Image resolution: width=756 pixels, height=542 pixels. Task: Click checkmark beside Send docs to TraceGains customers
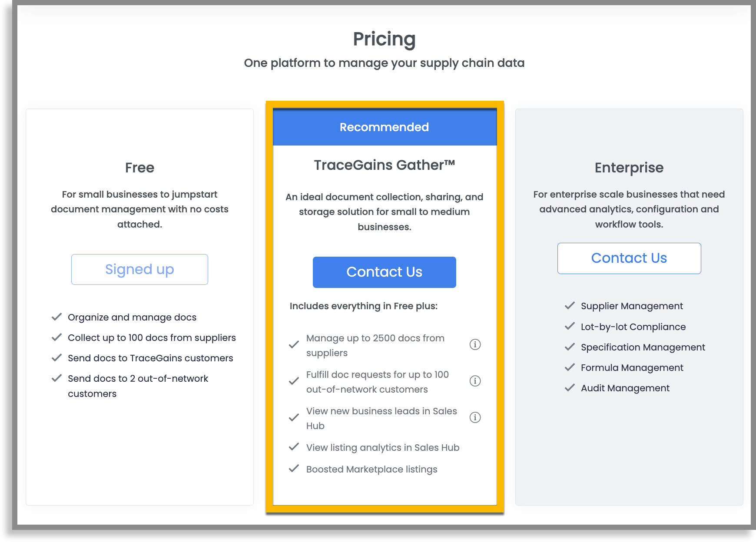(x=56, y=358)
